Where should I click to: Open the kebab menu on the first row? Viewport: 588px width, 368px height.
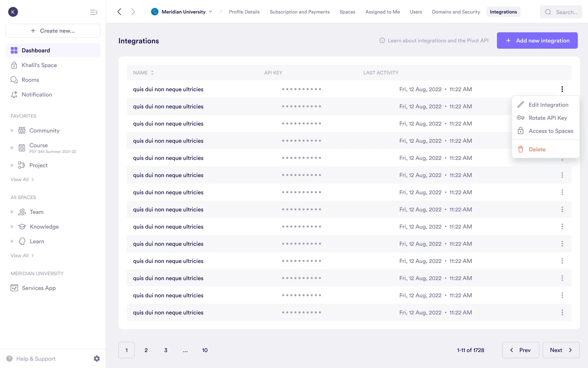[x=562, y=89]
